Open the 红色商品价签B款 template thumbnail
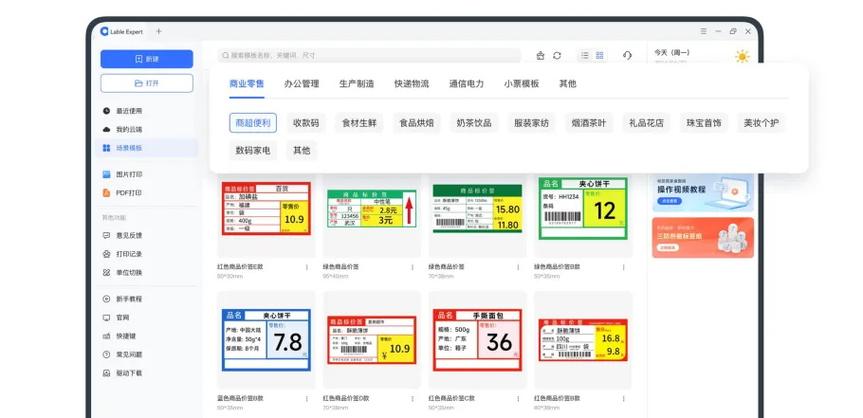Screen dimensions: 863x418 point(583,340)
